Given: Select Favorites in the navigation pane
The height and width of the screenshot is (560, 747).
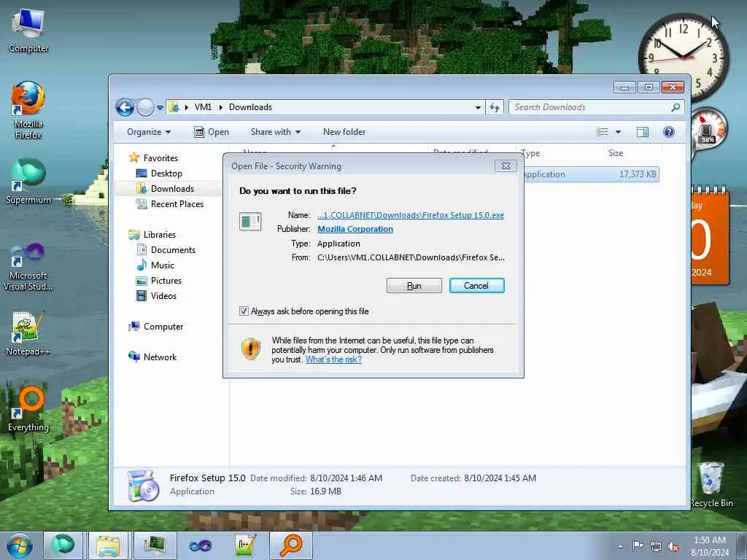Looking at the screenshot, I should [x=160, y=158].
